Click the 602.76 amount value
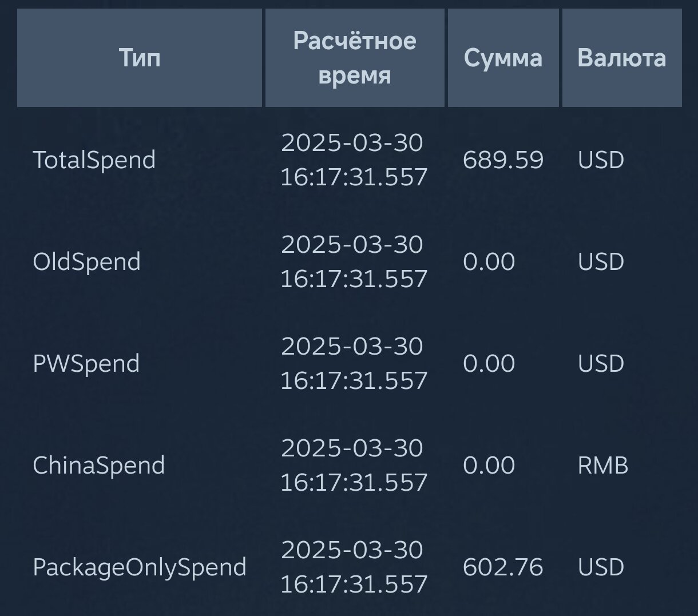The height and width of the screenshot is (616, 698). [503, 567]
